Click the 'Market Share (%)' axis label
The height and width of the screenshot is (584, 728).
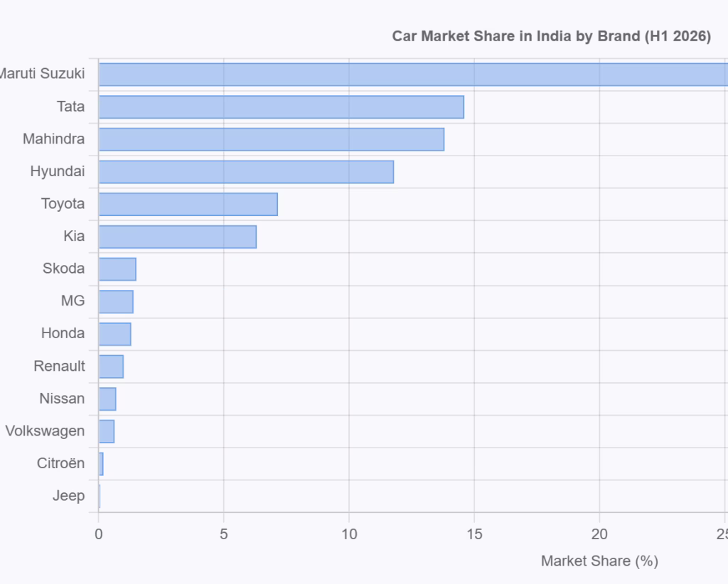click(x=599, y=561)
